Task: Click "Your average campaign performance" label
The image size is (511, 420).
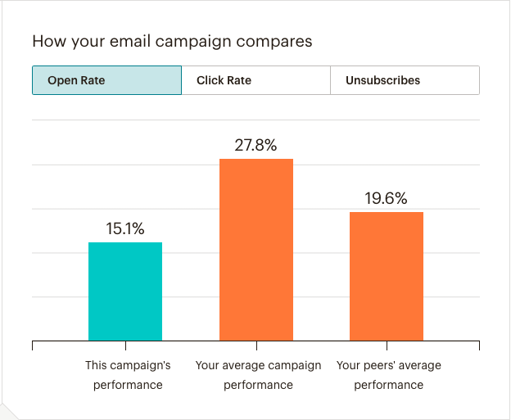Action: (258, 375)
